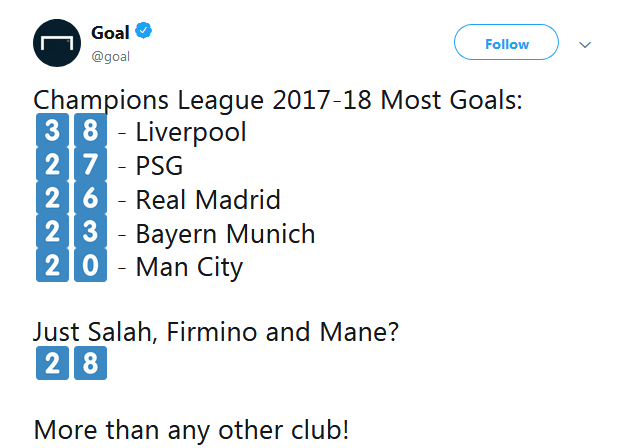The width and height of the screenshot is (623, 448).
Task: Click the keycap 0 emoji beside Man City
Action: (90, 268)
